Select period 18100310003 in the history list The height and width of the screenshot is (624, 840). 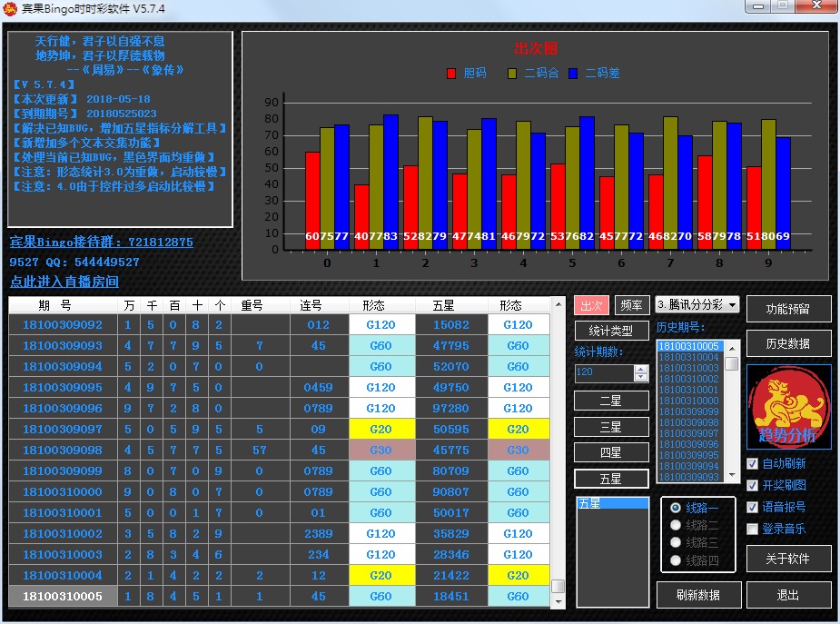click(688, 368)
